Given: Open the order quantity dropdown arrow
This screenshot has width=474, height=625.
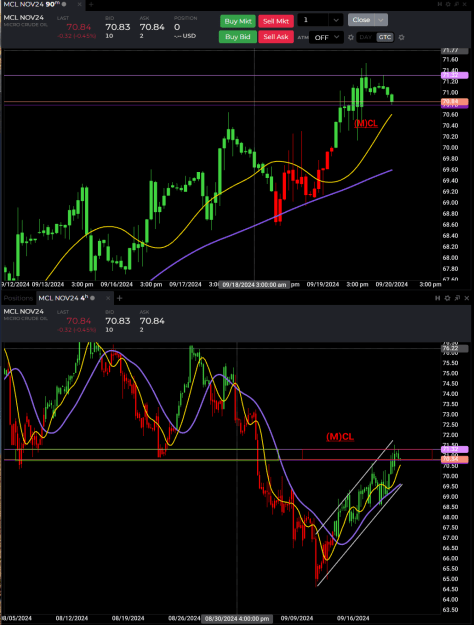Looking at the screenshot, I should coord(336,20).
